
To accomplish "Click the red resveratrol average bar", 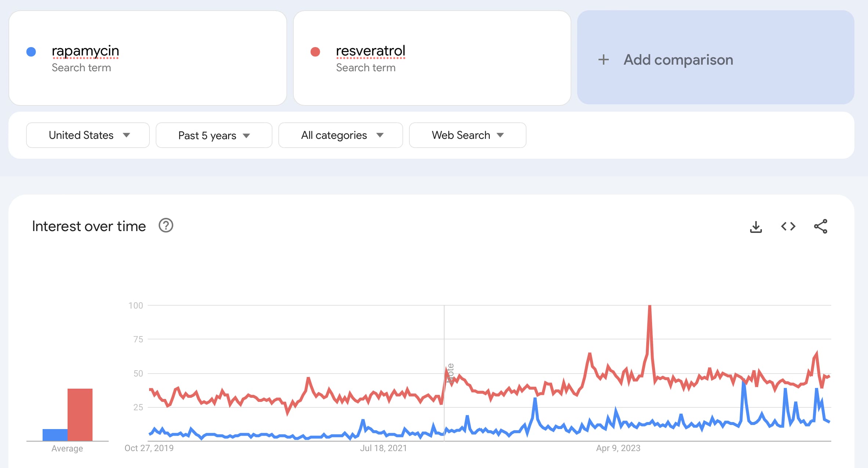I will pos(80,414).
